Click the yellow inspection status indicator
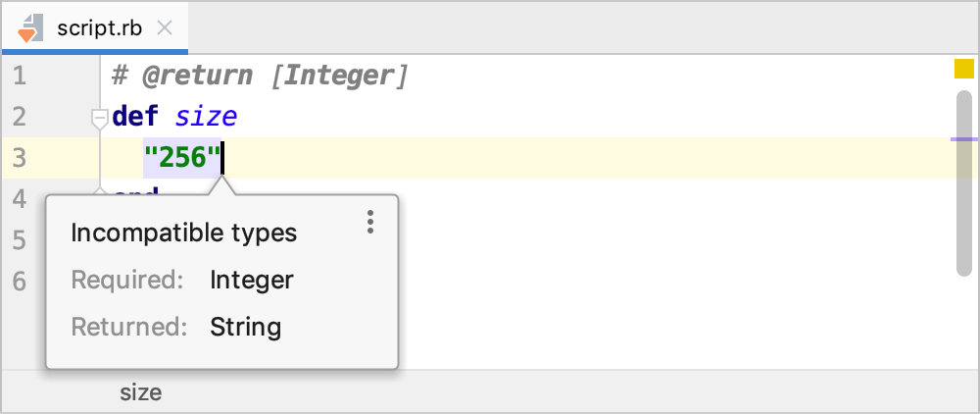980x414 pixels. (963, 69)
